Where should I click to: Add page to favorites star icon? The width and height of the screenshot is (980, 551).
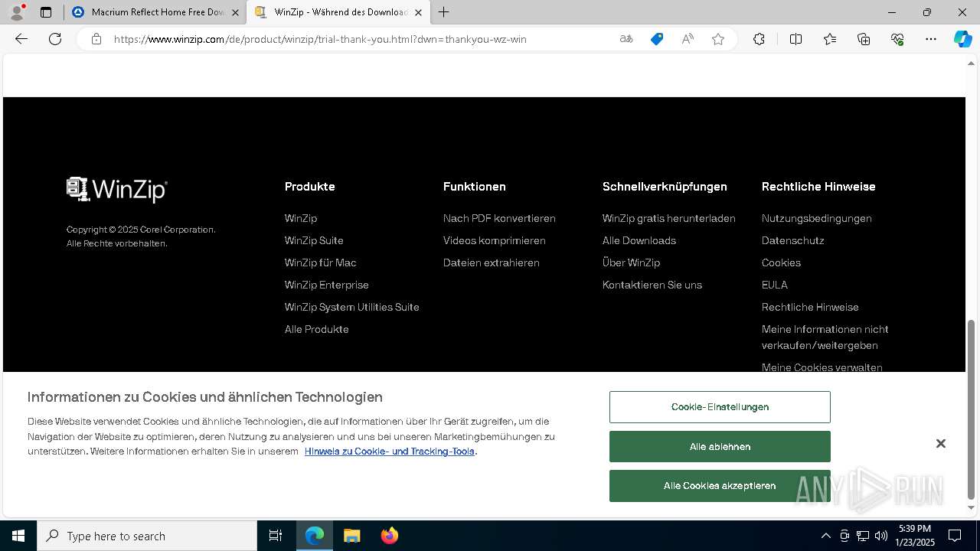pos(718,39)
